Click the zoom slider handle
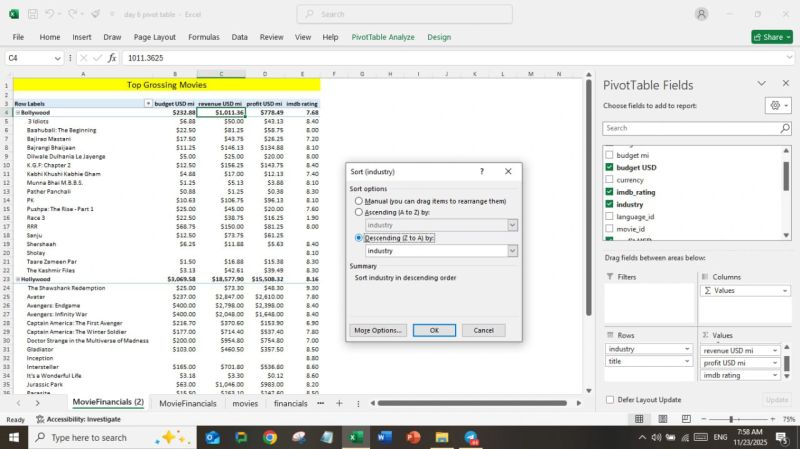This screenshot has width=800, height=449. coord(731,419)
